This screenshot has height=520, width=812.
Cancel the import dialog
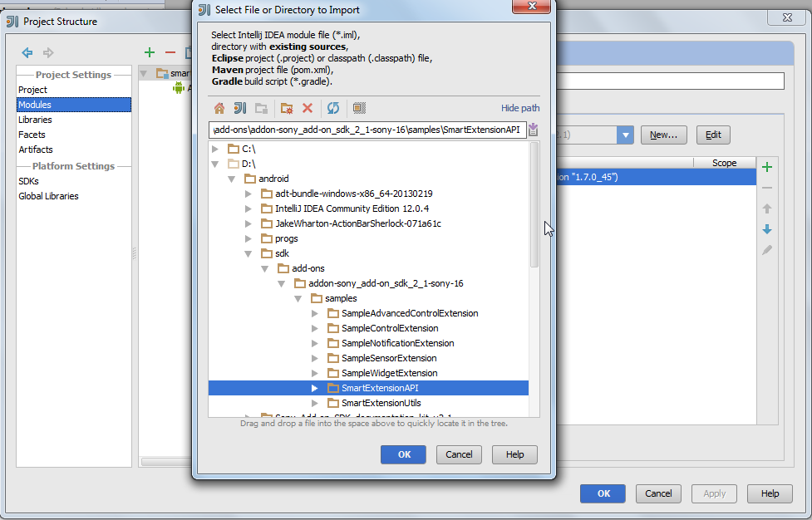click(459, 454)
